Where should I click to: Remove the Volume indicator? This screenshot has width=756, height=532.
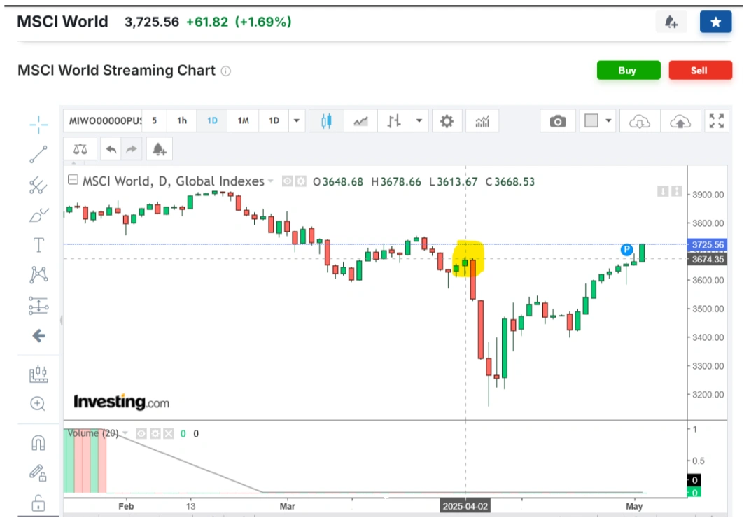168,433
